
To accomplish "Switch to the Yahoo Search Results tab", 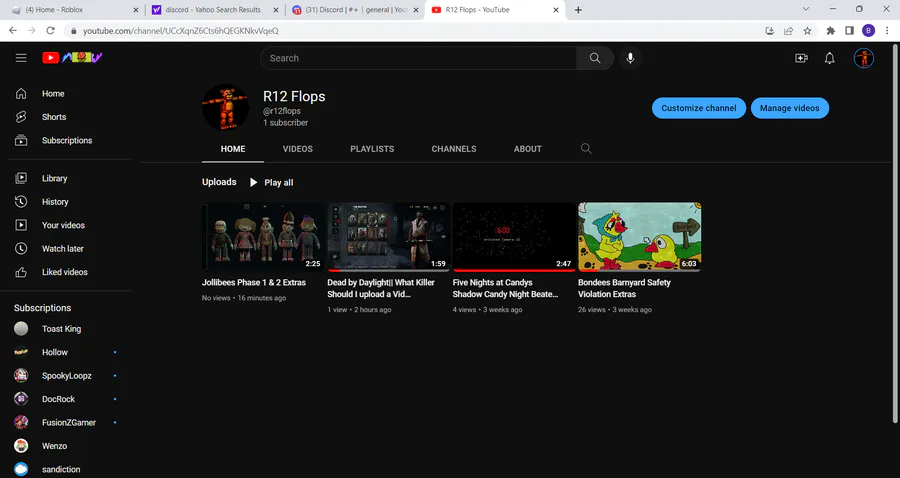I will [x=215, y=10].
